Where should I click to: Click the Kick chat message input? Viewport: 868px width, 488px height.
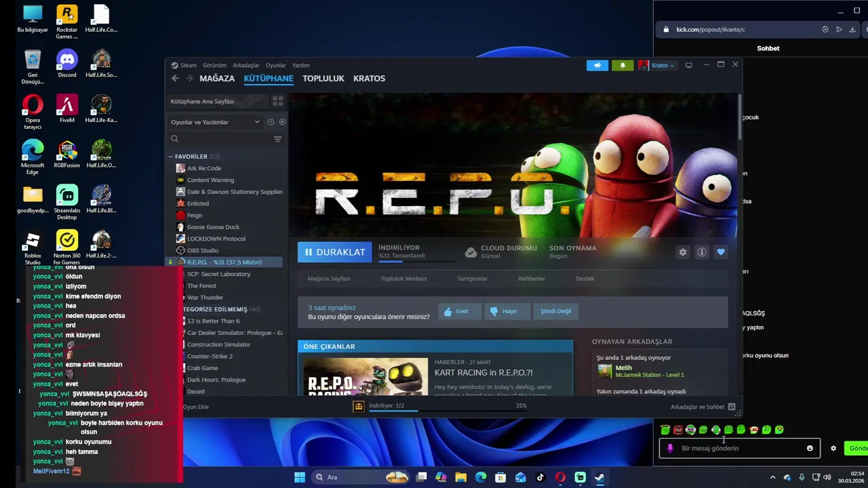739,448
